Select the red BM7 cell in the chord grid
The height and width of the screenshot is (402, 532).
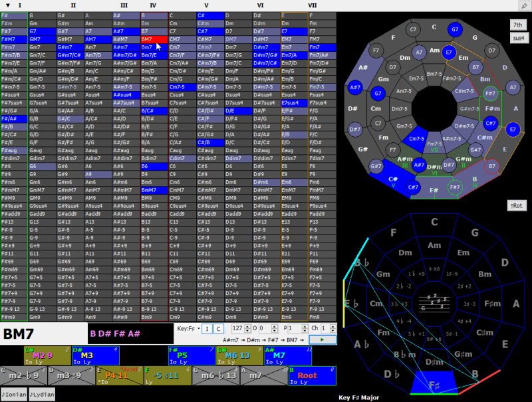(x=154, y=39)
